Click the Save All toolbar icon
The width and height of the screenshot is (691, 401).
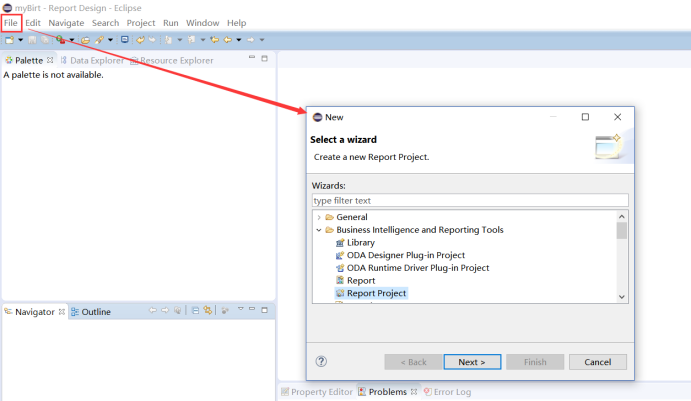coord(45,40)
